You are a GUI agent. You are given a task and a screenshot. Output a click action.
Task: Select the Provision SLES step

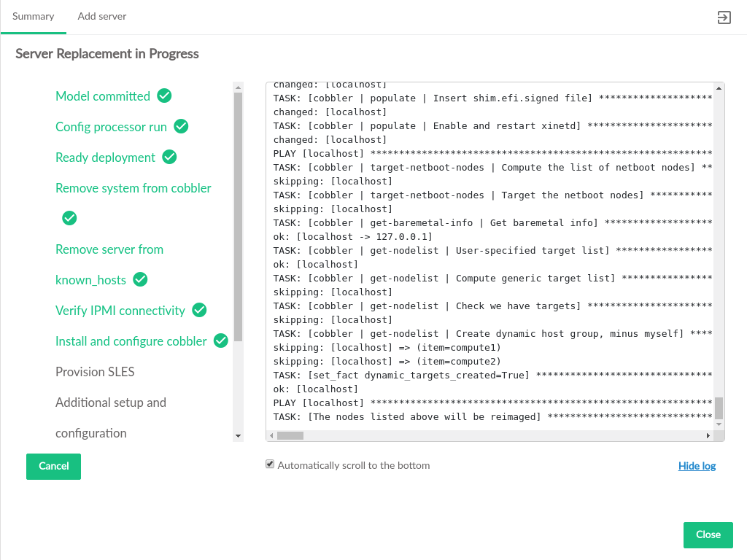point(95,372)
